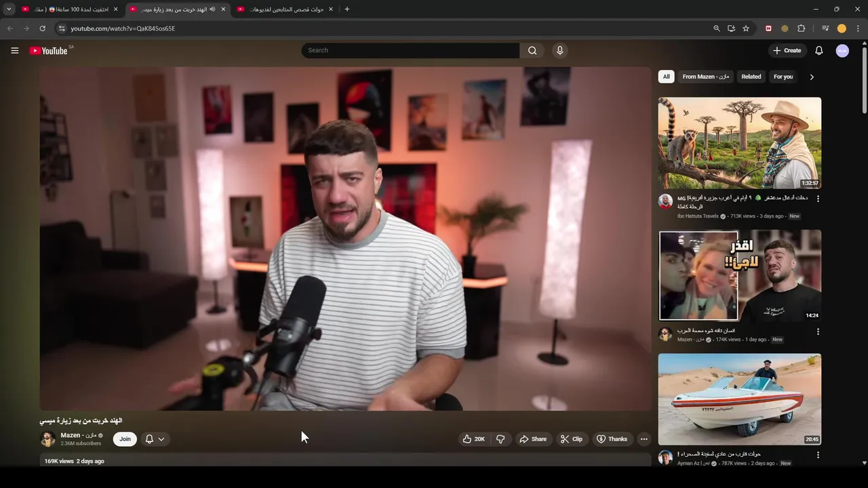Viewport: 868px width, 488px height.
Task: Open the desert boat car thumbnail
Action: (x=739, y=399)
